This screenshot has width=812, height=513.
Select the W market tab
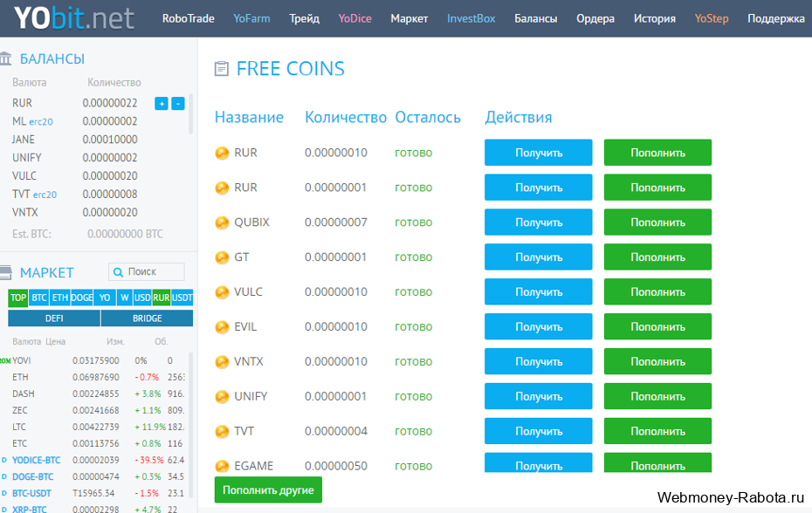coord(124,298)
